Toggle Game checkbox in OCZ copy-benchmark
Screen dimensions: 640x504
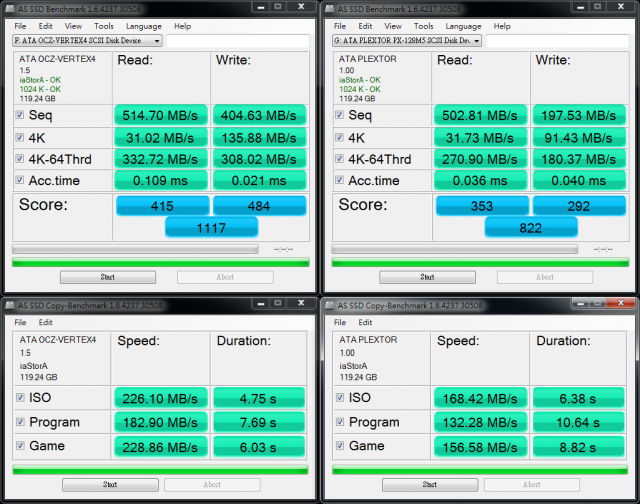point(20,445)
